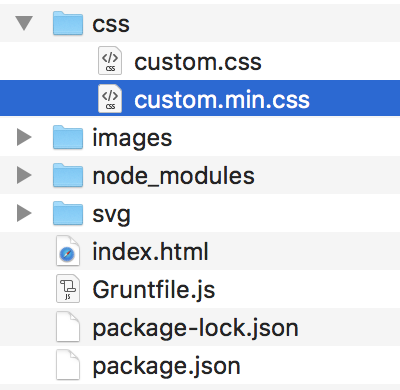Click the custom.min.css file icon
400x390 pixels.
[110, 98]
